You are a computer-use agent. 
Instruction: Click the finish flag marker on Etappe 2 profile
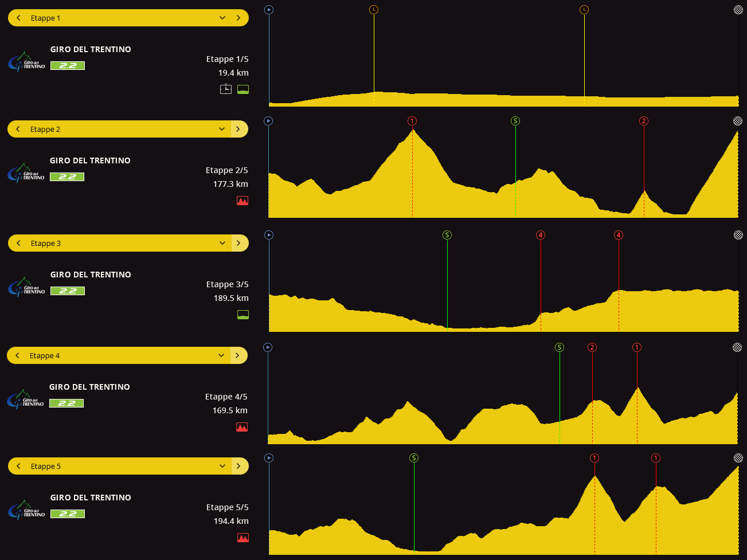(738, 121)
